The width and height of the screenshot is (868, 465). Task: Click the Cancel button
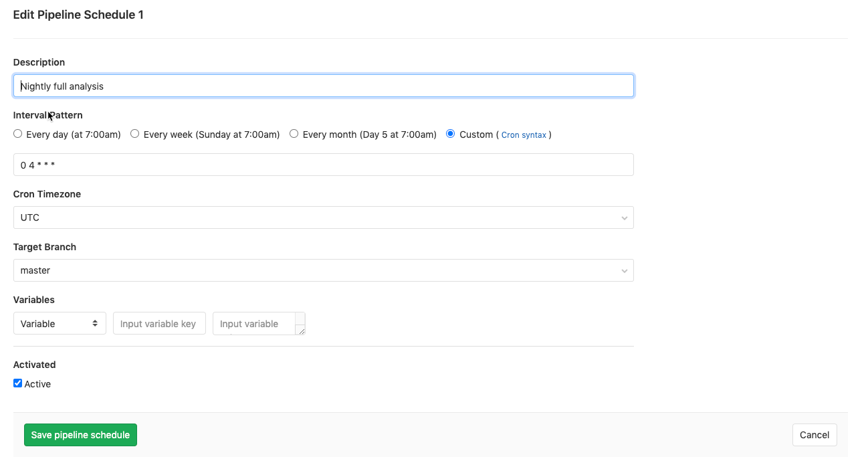pos(815,434)
